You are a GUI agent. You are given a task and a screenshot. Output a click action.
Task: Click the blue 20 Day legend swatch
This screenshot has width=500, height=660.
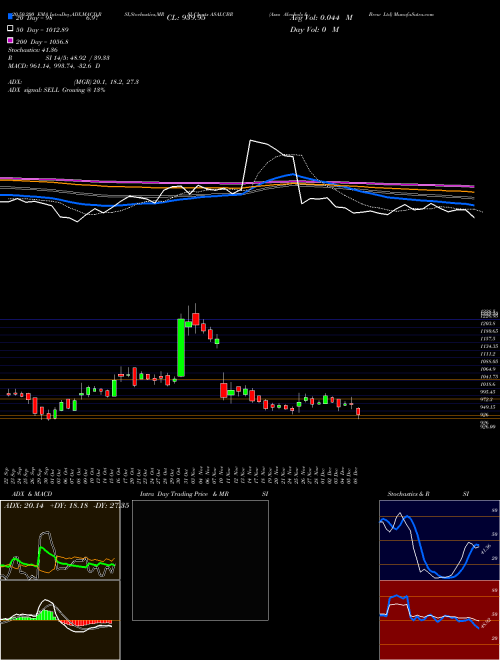11,17
